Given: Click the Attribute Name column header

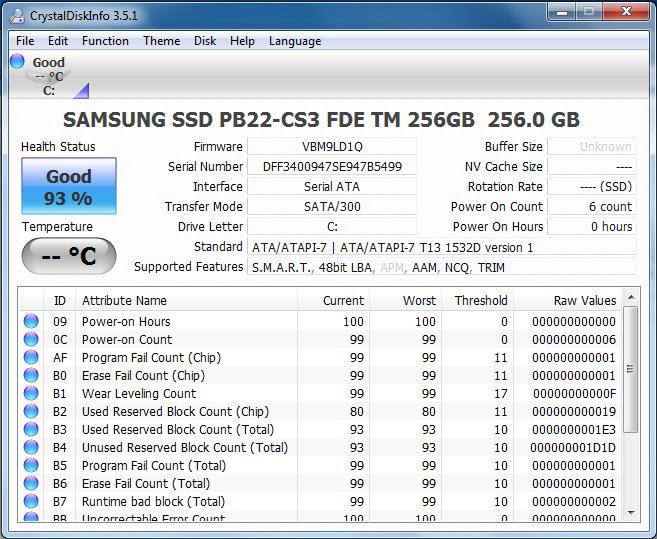Looking at the screenshot, I should click(186, 300).
